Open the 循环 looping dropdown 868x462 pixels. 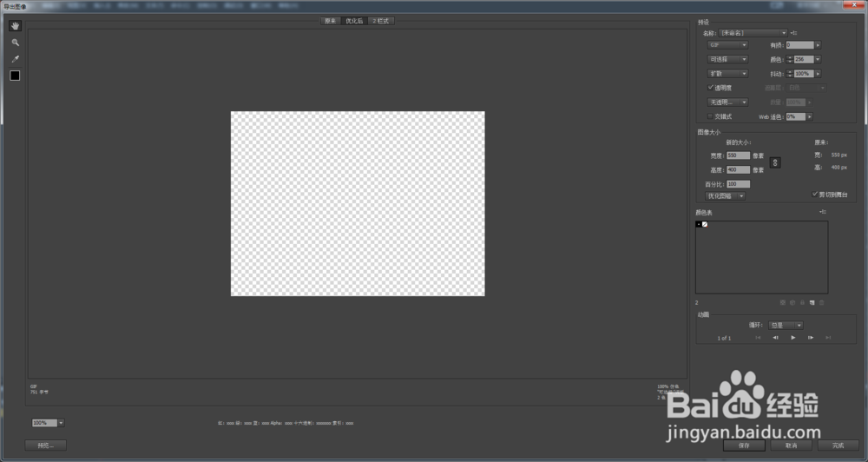pos(786,325)
